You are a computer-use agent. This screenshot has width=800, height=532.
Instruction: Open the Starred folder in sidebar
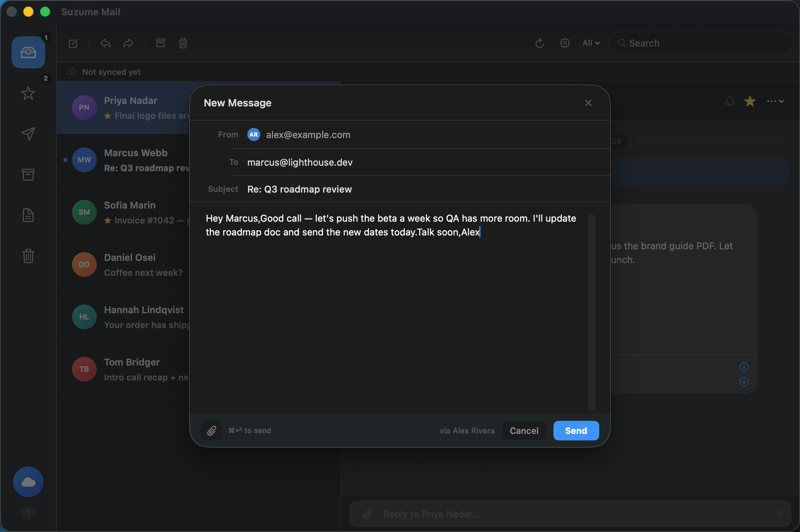(x=28, y=93)
